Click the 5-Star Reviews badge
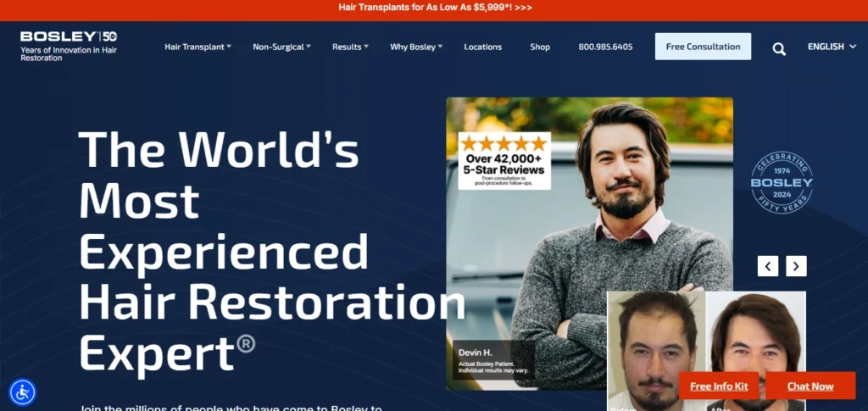Viewport: 868px width, 411px height. (504, 160)
